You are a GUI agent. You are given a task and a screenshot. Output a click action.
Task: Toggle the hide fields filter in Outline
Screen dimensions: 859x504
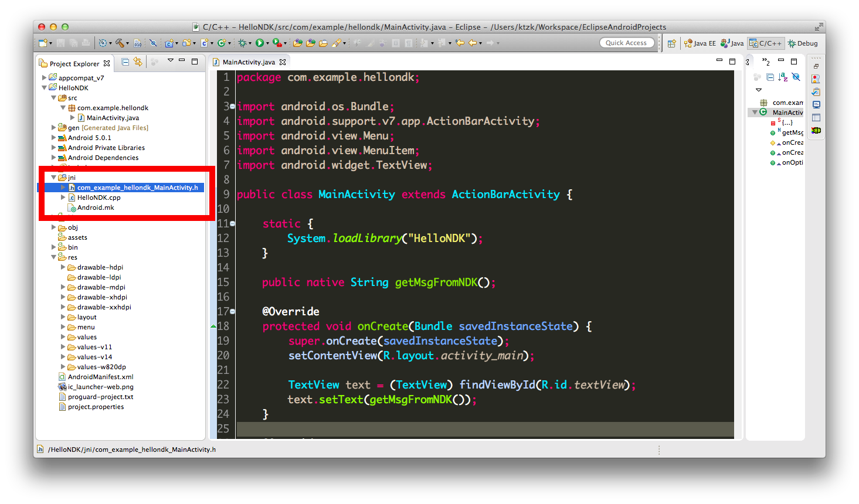click(x=796, y=77)
